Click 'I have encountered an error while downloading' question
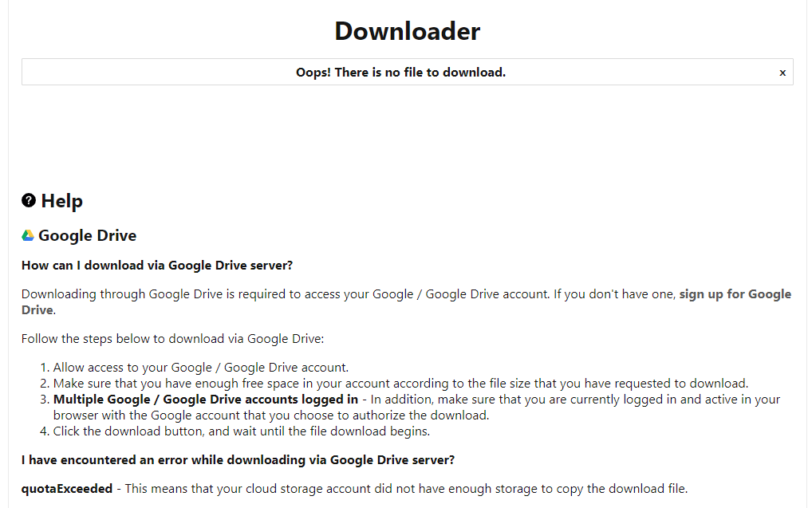 click(238, 460)
